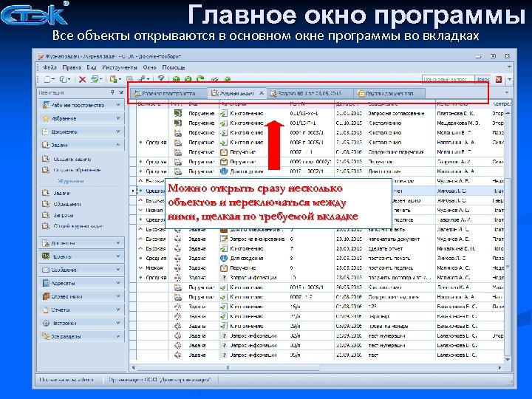
Task: Sort by the Категория column header
Action: click(253, 103)
